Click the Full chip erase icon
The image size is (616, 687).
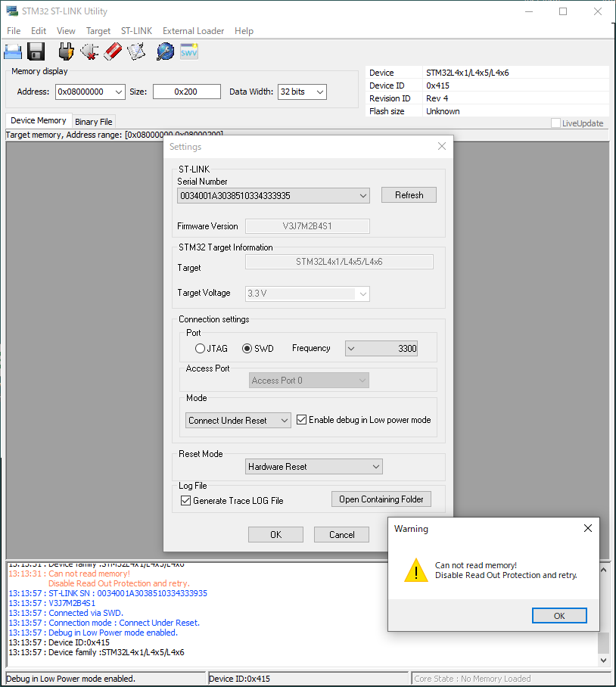[x=113, y=51]
